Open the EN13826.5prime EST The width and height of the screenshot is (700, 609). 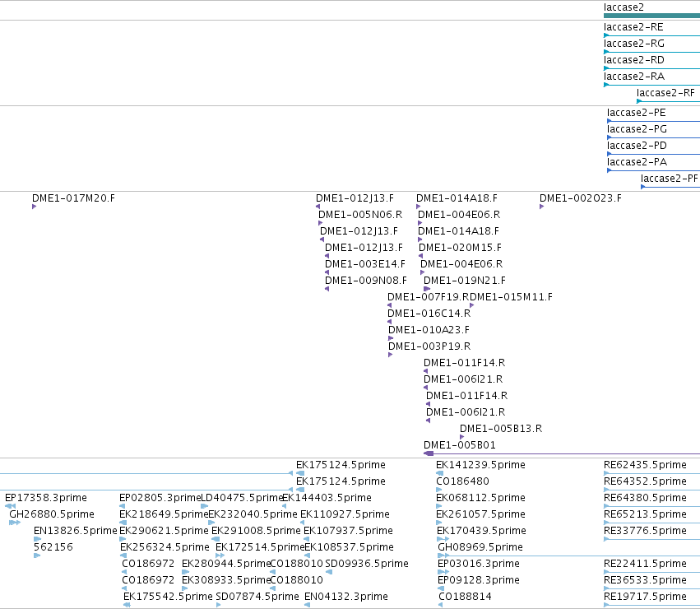(x=75, y=531)
